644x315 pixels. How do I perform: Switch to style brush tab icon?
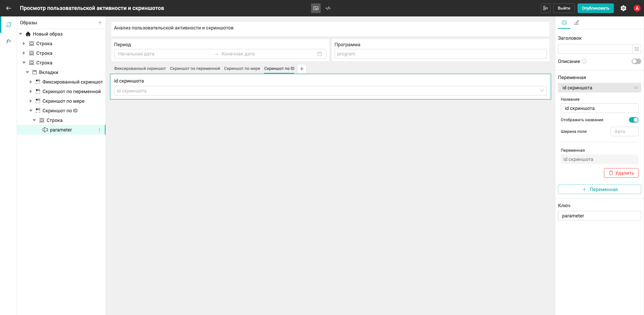[577, 23]
